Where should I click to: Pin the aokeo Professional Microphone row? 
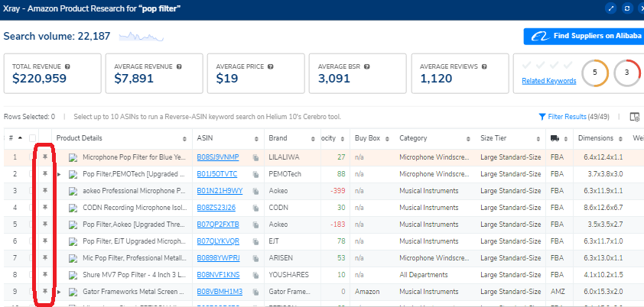45,190
